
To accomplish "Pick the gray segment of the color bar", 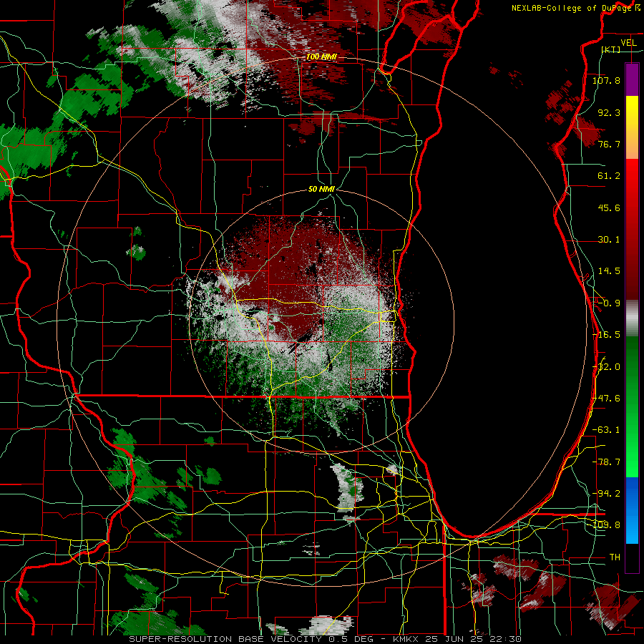I will coord(632,318).
